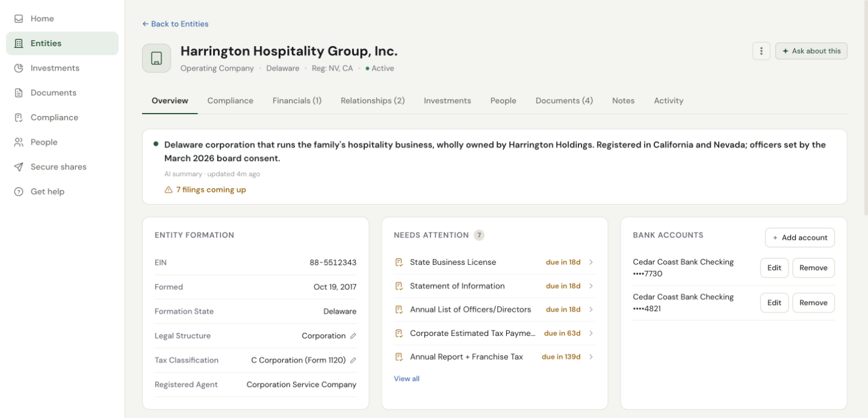Switch to the Compliance tab
This screenshot has width=868, height=418.
pos(230,101)
